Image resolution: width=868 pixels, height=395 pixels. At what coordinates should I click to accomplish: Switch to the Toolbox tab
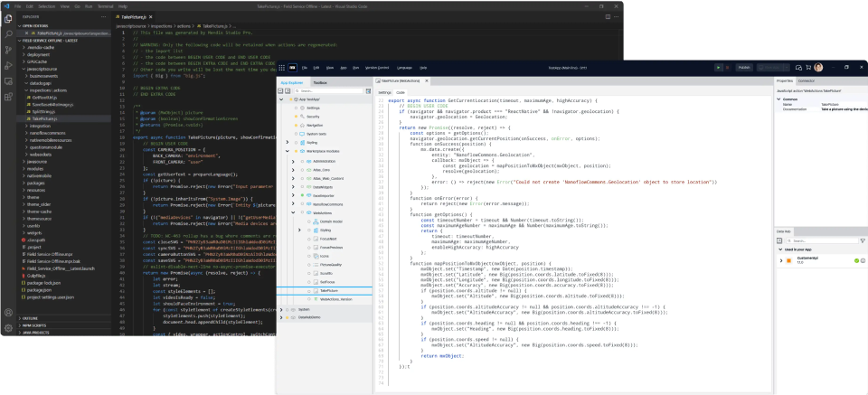pos(321,81)
